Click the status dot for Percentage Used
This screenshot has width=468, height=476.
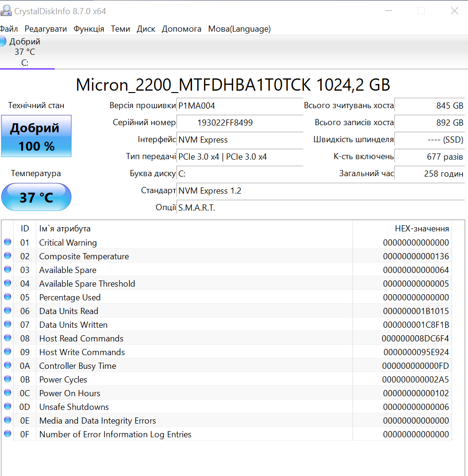pos(8,297)
